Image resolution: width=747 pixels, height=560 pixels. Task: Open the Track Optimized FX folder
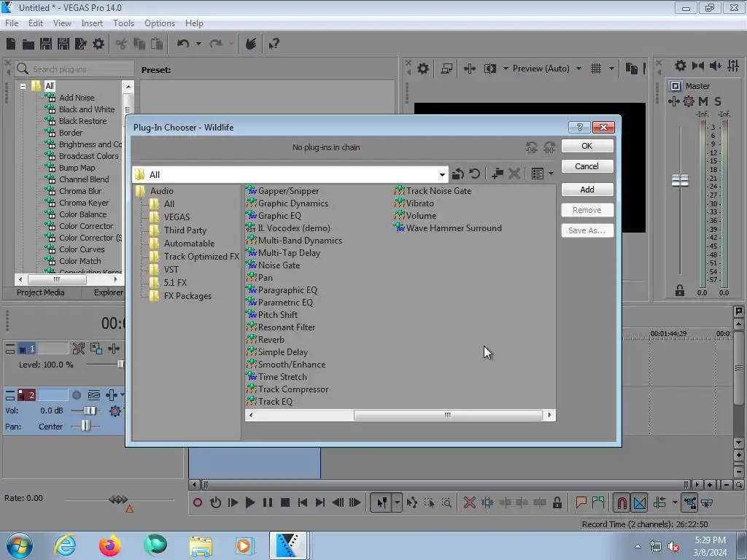pos(194,257)
